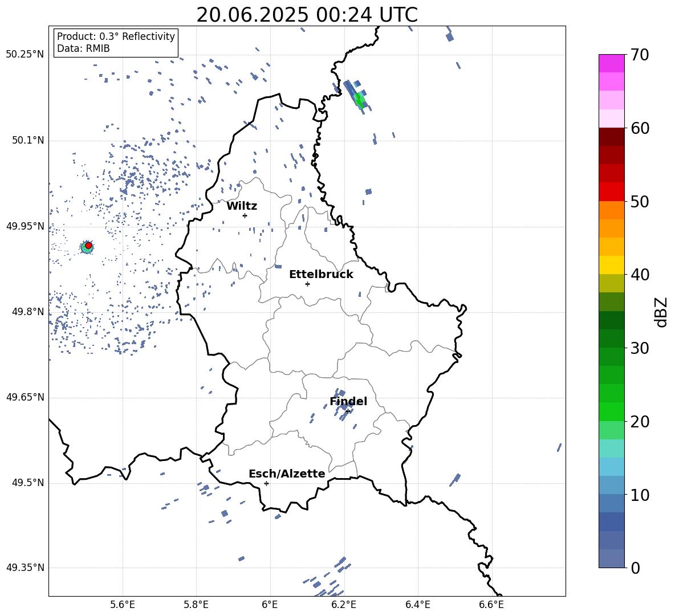Click the 49.5°N latitude label
This screenshot has height=616, width=675.
coord(28,483)
